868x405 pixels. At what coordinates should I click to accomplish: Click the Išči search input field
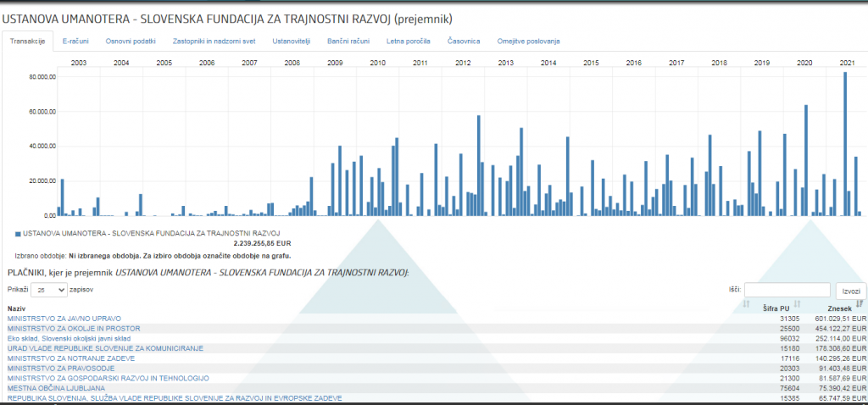tap(787, 290)
